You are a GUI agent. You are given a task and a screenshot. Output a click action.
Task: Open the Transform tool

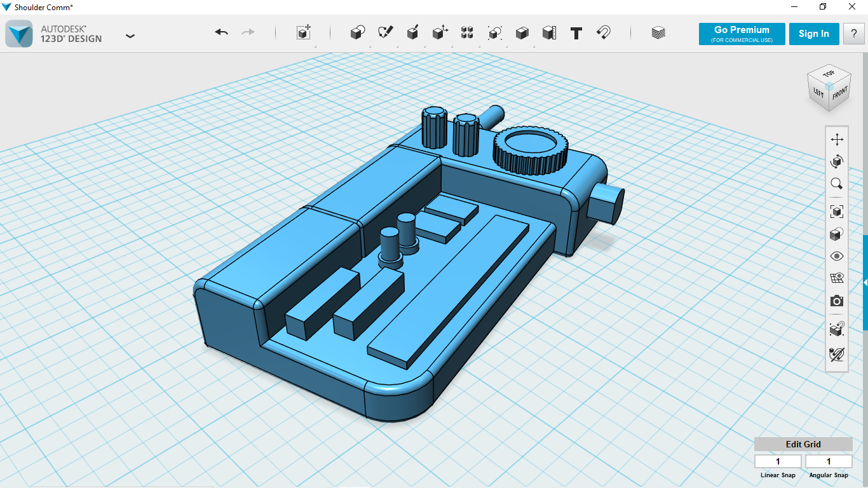point(304,33)
